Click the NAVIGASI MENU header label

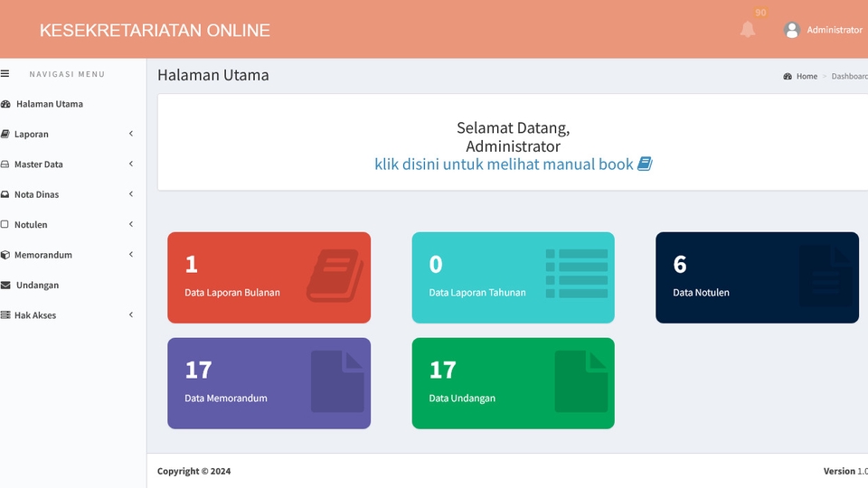(67, 74)
